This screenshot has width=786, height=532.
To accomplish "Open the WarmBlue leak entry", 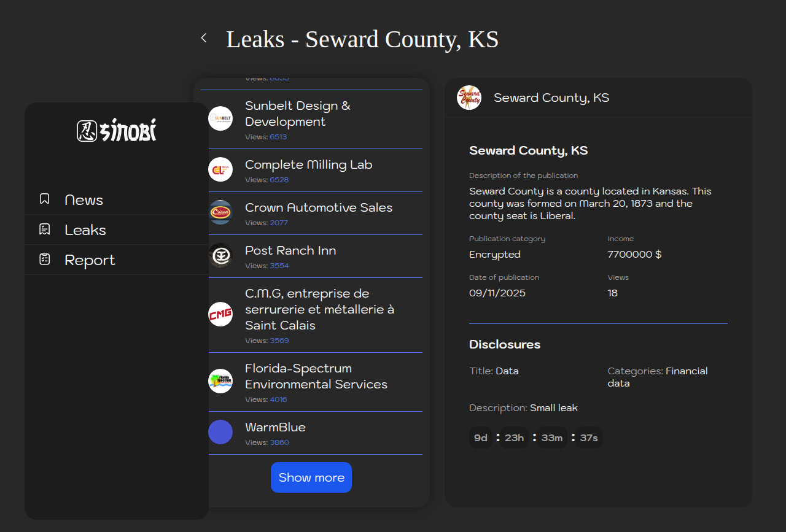I will click(x=275, y=427).
